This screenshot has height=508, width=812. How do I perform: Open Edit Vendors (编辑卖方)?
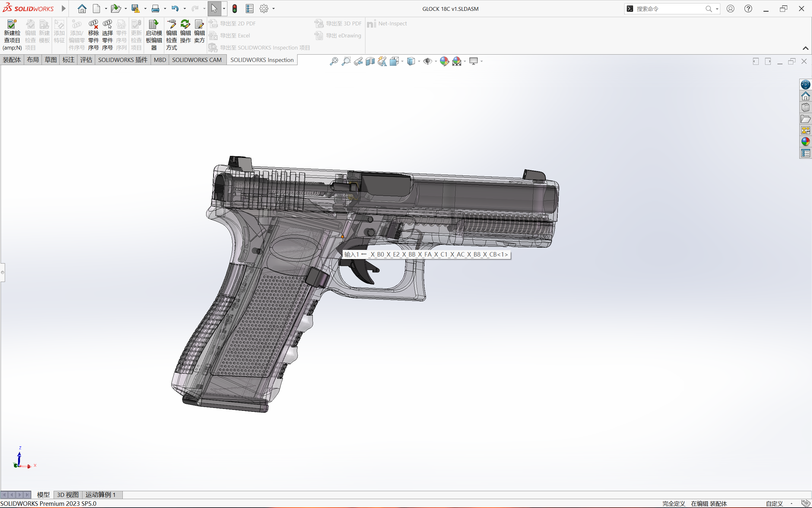click(x=199, y=31)
